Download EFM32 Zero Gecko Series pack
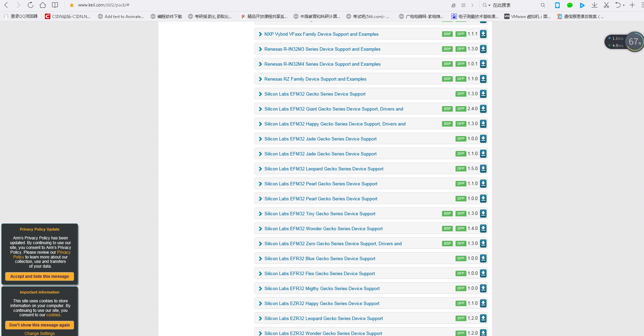The width and height of the screenshot is (644, 336). (x=483, y=243)
